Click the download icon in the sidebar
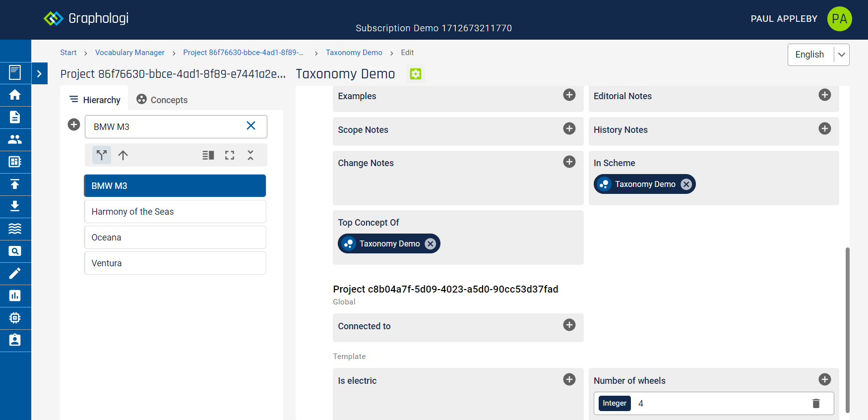This screenshot has width=868, height=420. (15, 206)
